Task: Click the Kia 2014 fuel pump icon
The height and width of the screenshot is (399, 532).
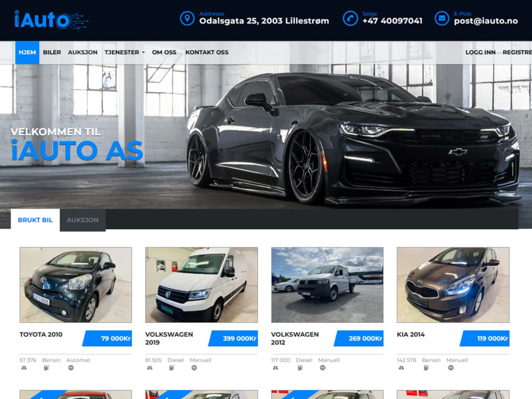Action: pos(427,368)
